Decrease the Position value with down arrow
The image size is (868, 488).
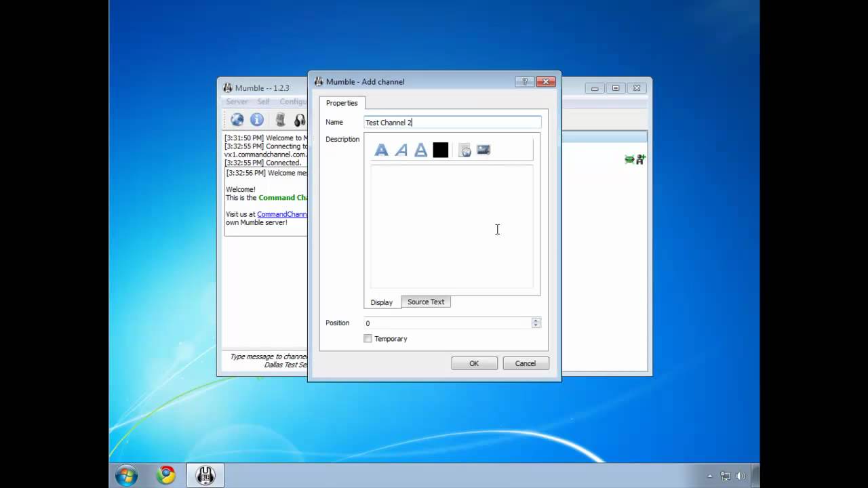536,326
